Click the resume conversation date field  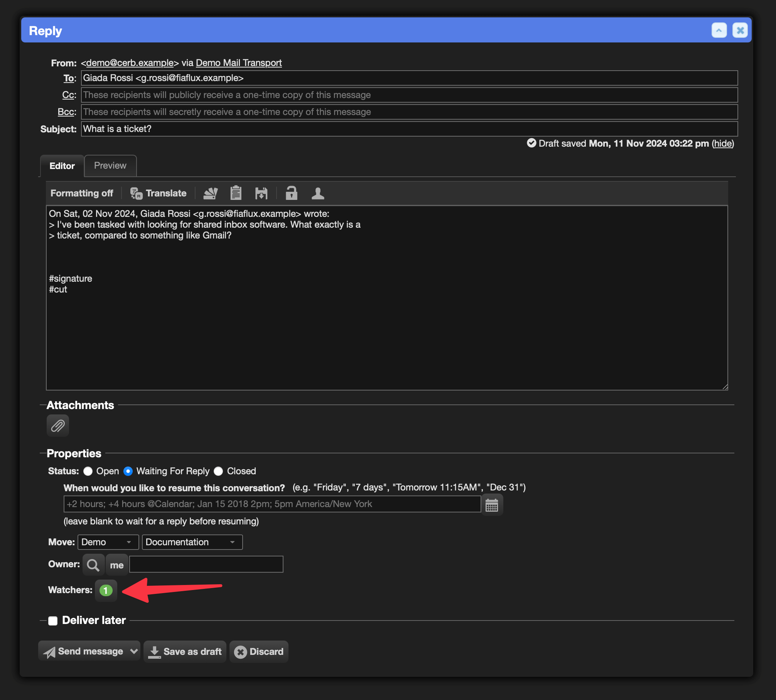click(272, 504)
